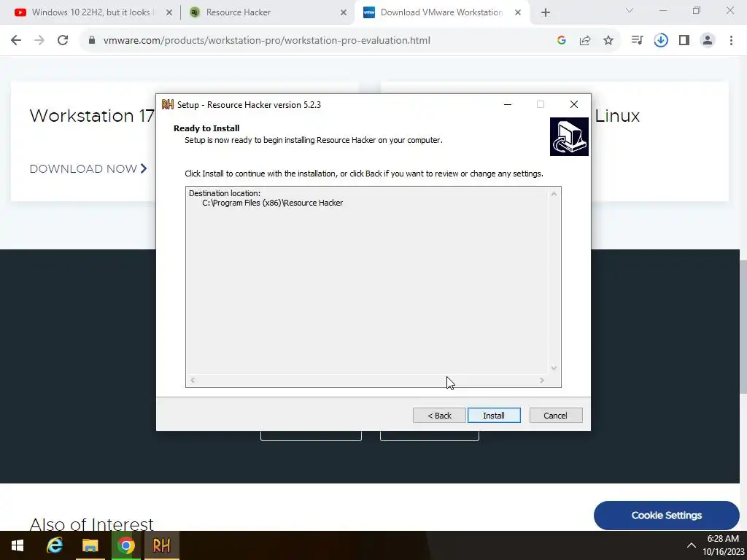Click the Resource Hacker taskbar icon
The width and height of the screenshot is (747, 560).
coord(161,545)
